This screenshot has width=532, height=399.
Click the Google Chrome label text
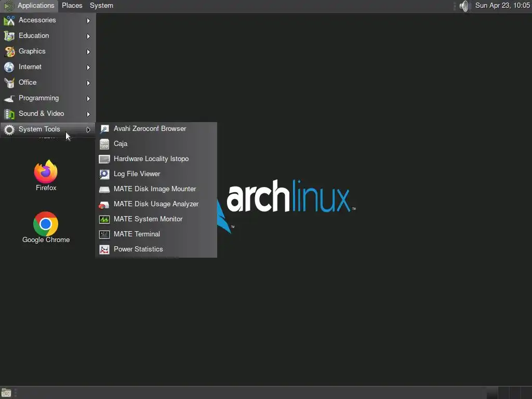point(46,240)
